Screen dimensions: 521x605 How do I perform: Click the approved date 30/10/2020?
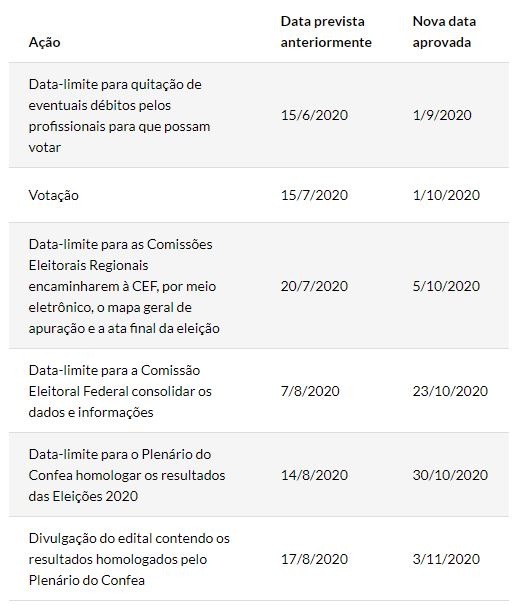point(450,475)
